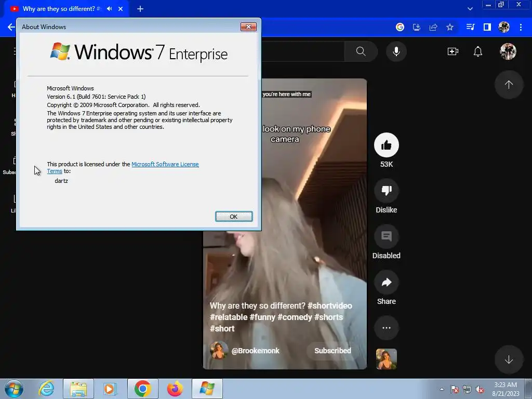Open Windows Start menu

14,389
